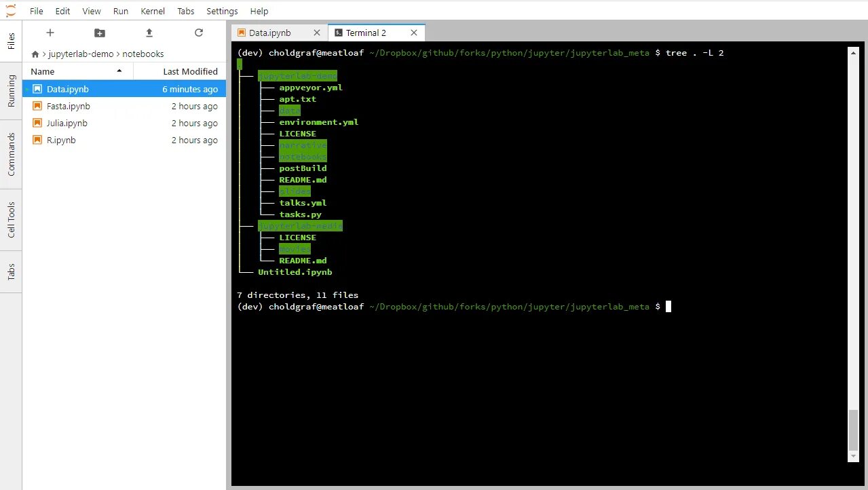Navigate to jupyterlab-demo breadcrumb
Image resolution: width=868 pixels, height=490 pixels.
coord(81,54)
